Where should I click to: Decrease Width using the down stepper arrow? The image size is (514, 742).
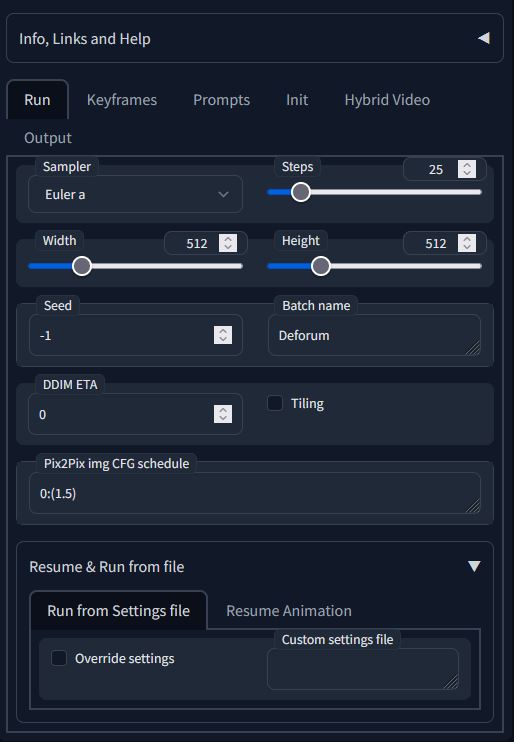tap(228, 247)
